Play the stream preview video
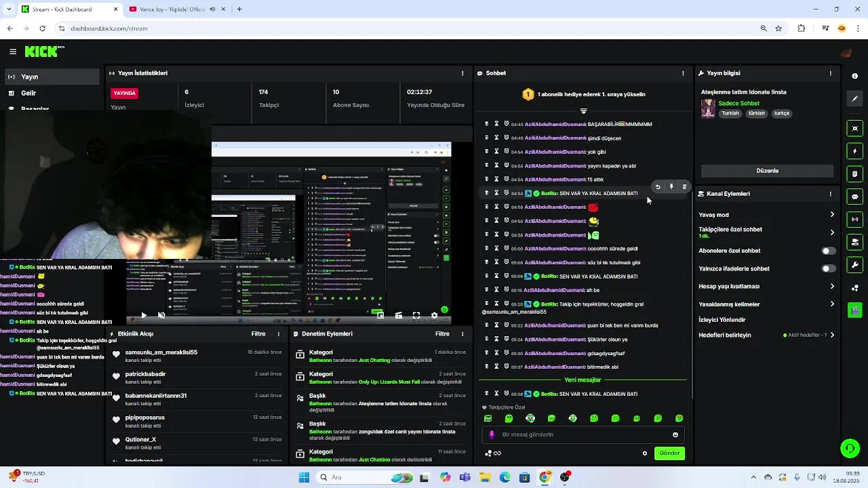Image resolution: width=868 pixels, height=488 pixels. point(144,316)
